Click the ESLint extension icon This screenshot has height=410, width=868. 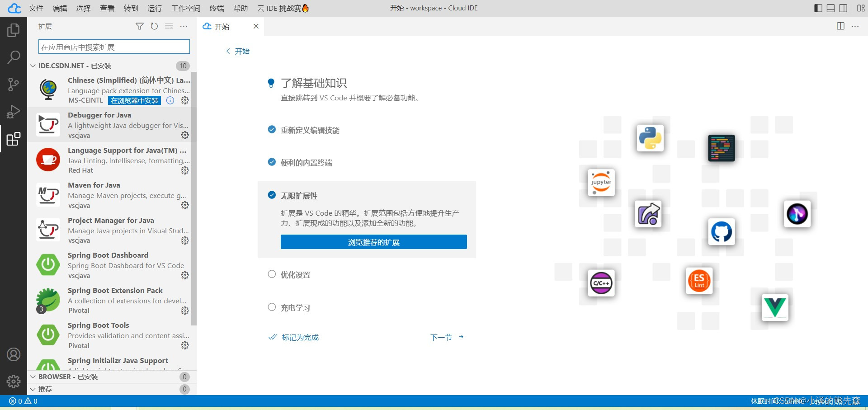(x=699, y=280)
